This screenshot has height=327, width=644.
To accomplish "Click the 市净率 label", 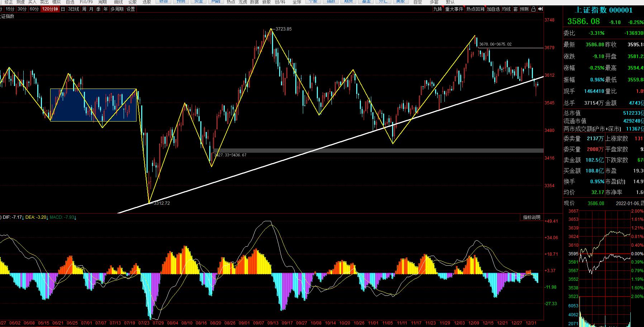I will click(x=614, y=192).
